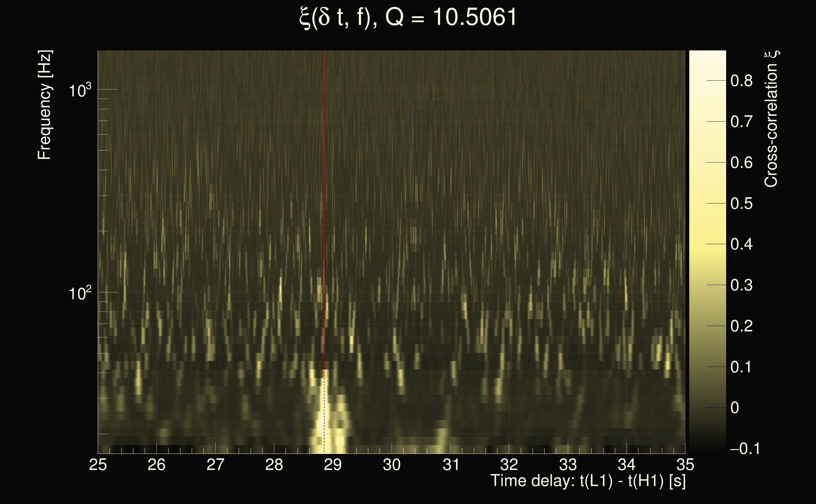Click the colorbar tick label 0.5
The image size is (816, 504).
click(x=741, y=203)
